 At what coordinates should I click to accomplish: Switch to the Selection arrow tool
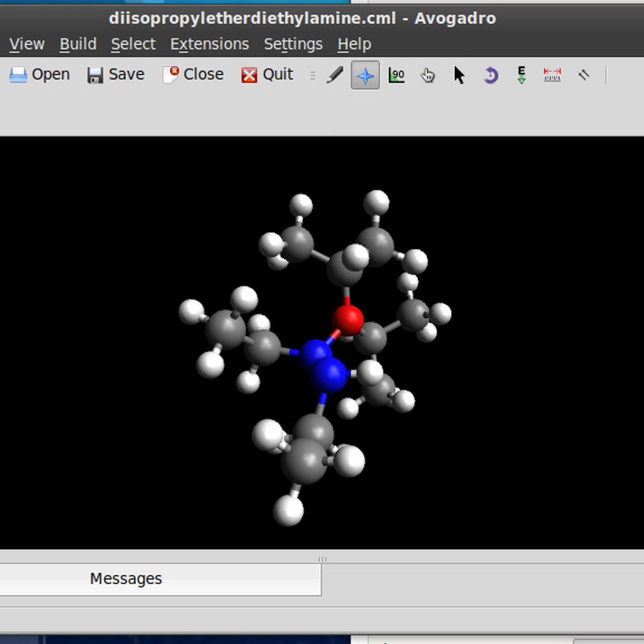coord(459,75)
